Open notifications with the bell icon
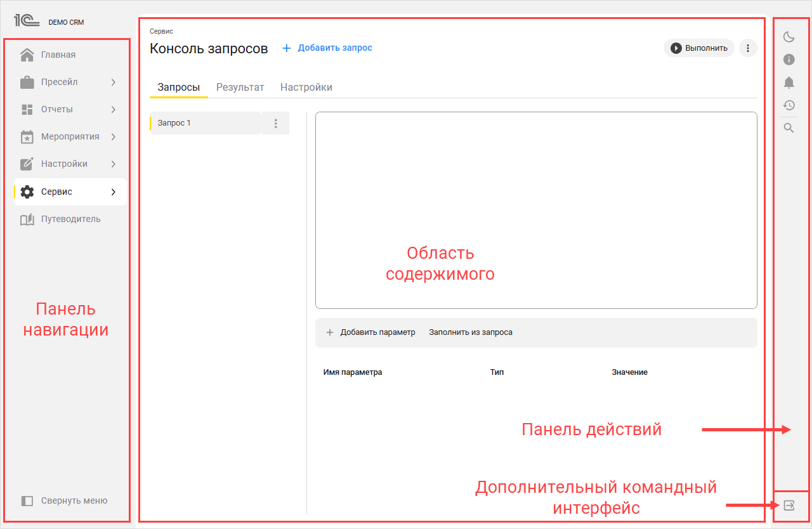 [x=789, y=82]
